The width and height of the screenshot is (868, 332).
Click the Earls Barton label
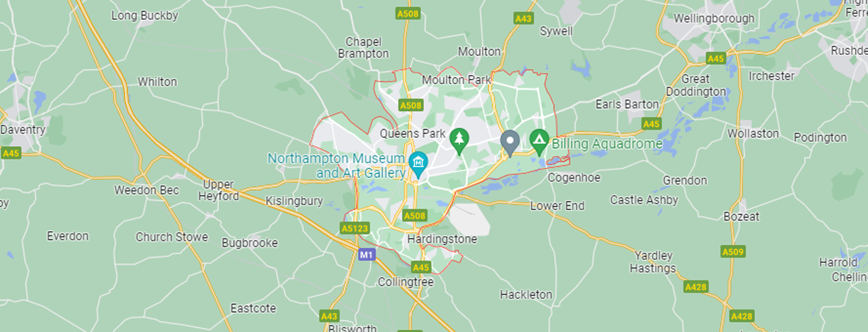click(x=627, y=104)
